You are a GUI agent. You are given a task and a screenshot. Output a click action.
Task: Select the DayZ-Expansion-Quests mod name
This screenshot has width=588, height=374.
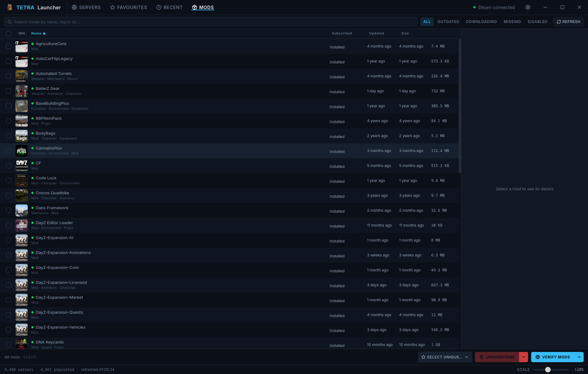pos(59,312)
